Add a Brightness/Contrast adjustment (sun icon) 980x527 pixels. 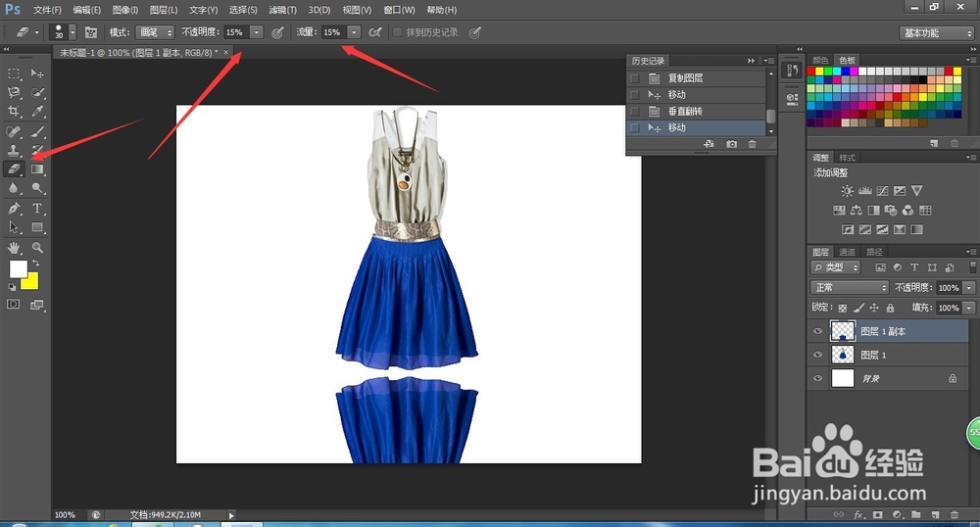click(846, 191)
